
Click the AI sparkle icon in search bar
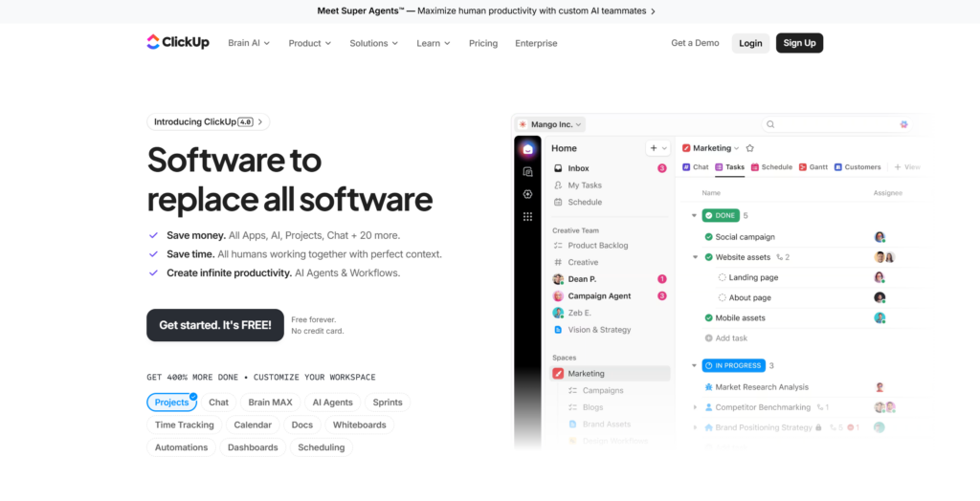click(903, 124)
